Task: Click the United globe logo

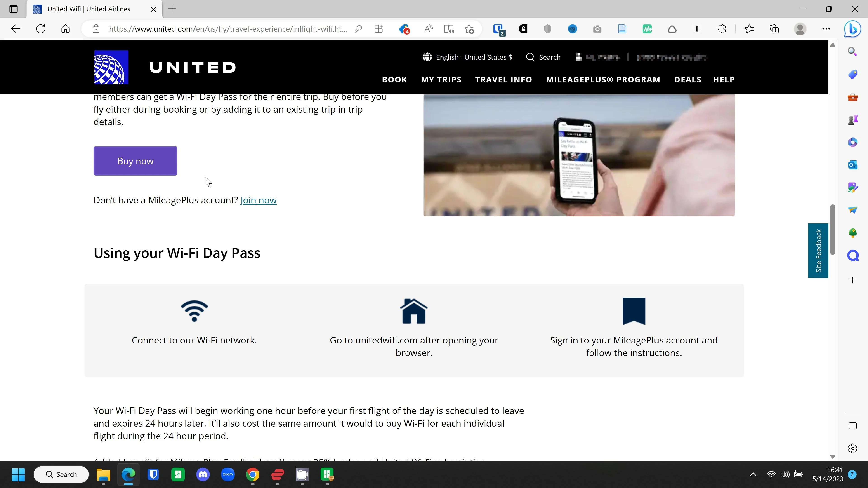Action: pyautogui.click(x=111, y=67)
